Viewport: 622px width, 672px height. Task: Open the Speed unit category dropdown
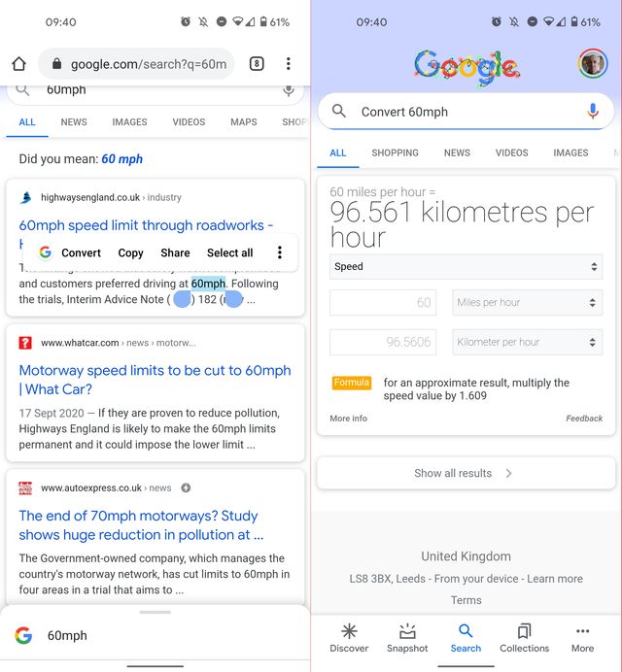click(466, 266)
